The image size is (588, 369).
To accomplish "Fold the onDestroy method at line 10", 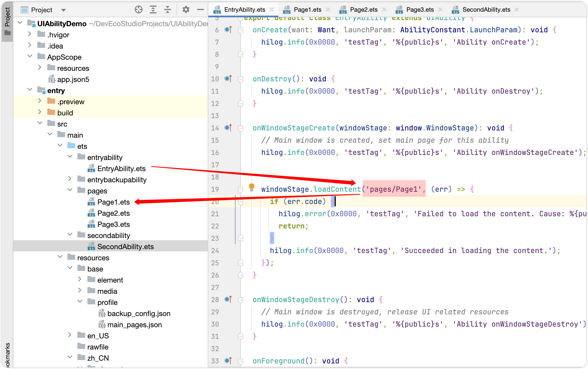I will 241,79.
